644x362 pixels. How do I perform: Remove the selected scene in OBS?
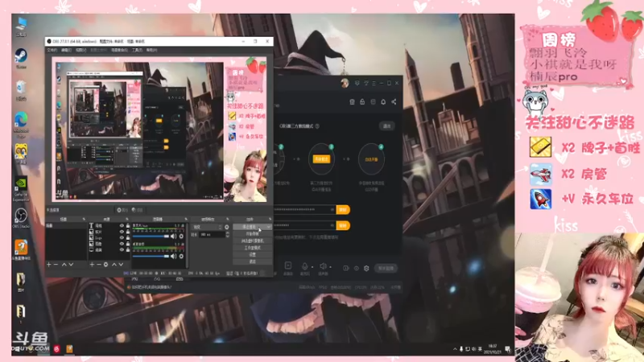coord(56,265)
